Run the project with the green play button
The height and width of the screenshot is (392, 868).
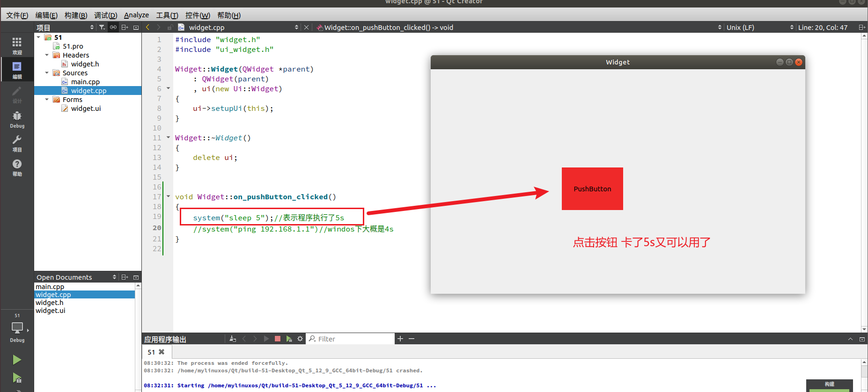pos(17,360)
